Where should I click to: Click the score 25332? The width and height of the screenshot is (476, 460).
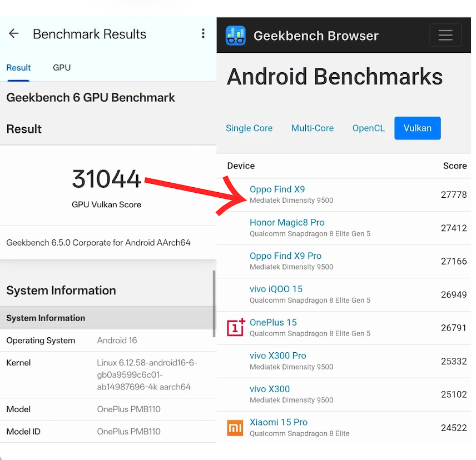(454, 361)
